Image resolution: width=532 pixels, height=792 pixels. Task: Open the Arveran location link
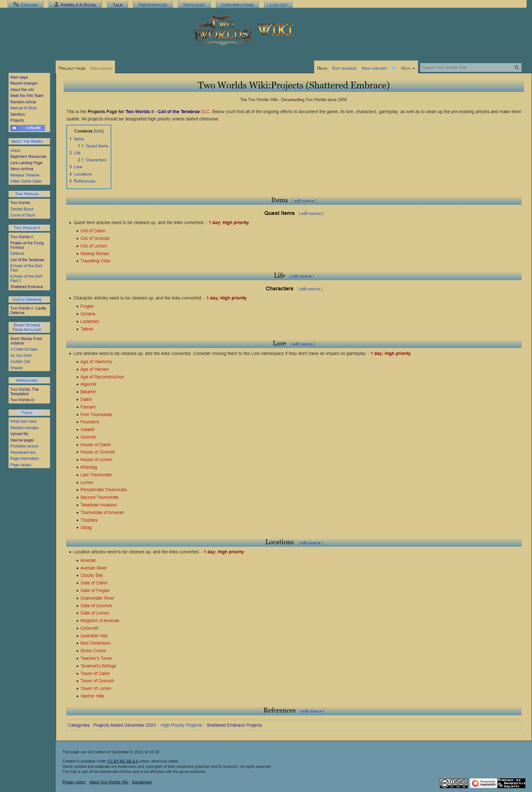tap(88, 560)
